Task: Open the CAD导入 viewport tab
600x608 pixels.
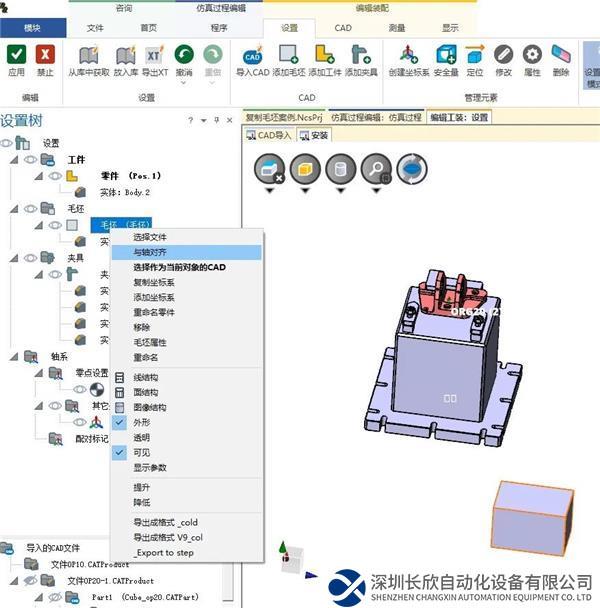Action: [268, 135]
